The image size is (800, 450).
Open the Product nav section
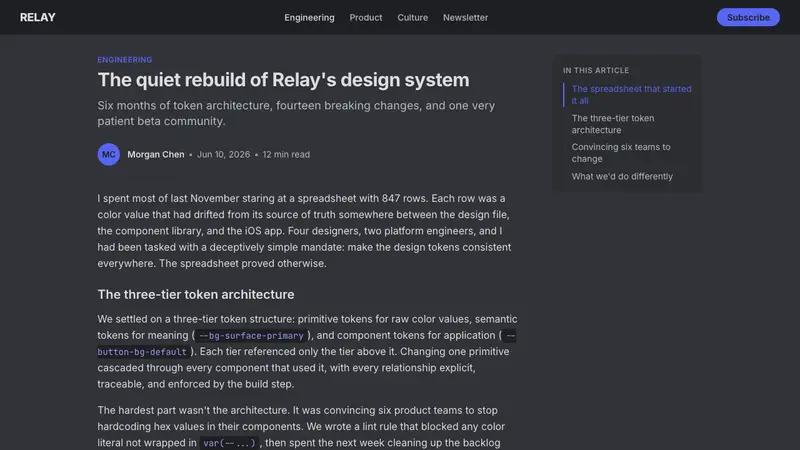[x=366, y=17]
